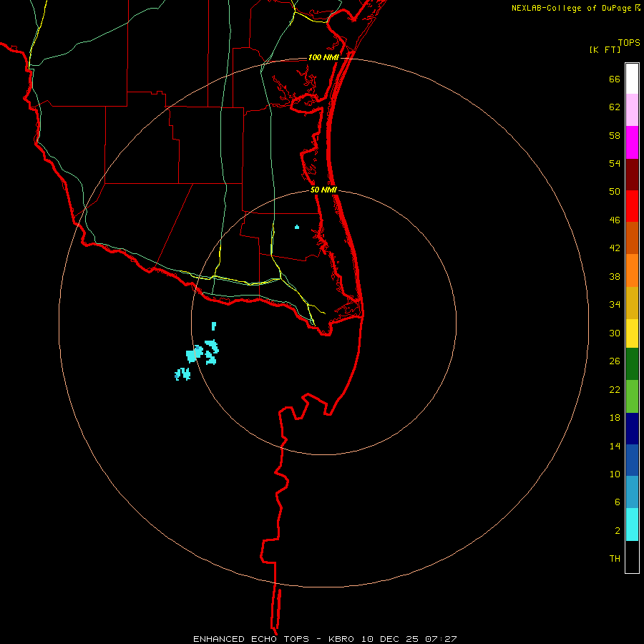644x644 pixels.
Task: Click the '18' legend value
Action: 615,417
